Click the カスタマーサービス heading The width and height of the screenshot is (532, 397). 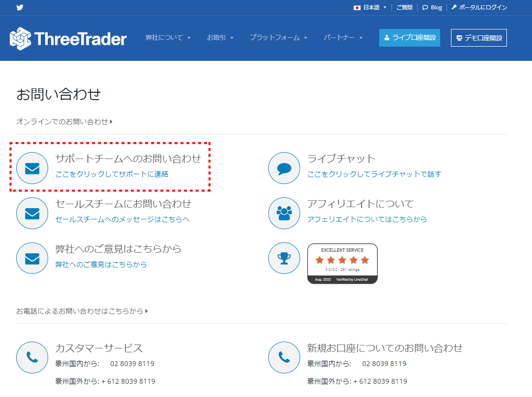click(x=99, y=348)
